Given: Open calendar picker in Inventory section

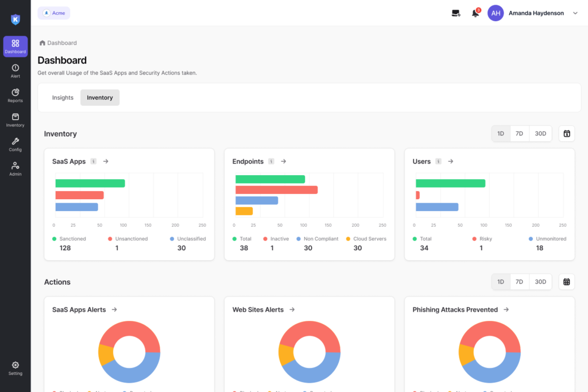Looking at the screenshot, I should (566, 134).
